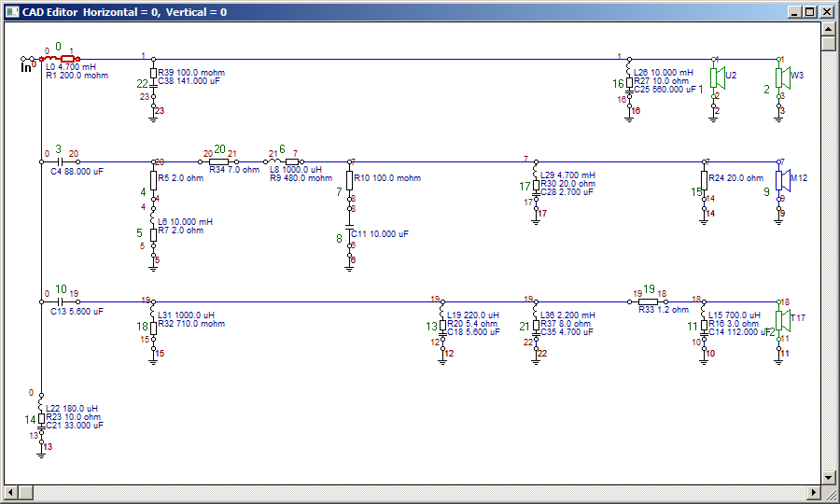Select the W3 woofer speaker symbol

tap(782, 77)
